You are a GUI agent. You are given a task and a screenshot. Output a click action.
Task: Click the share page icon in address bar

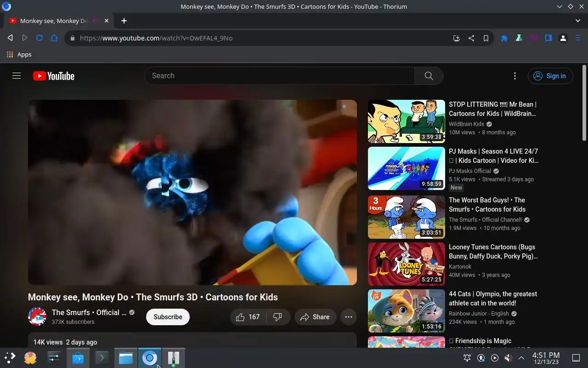471,38
